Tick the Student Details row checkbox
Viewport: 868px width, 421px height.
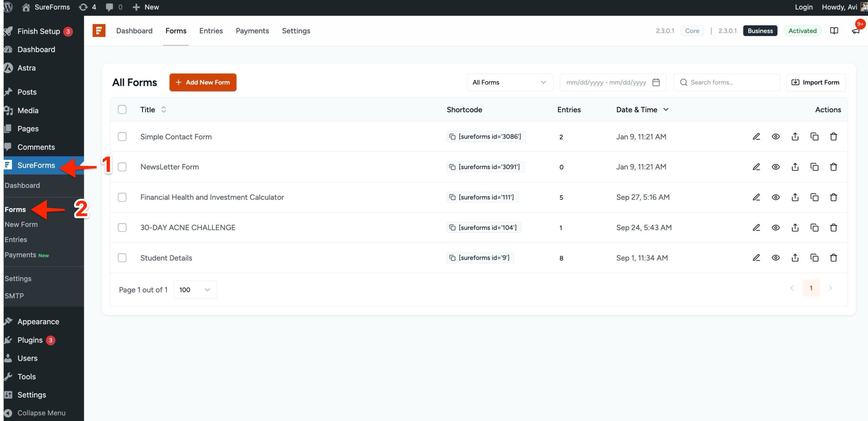click(x=122, y=258)
